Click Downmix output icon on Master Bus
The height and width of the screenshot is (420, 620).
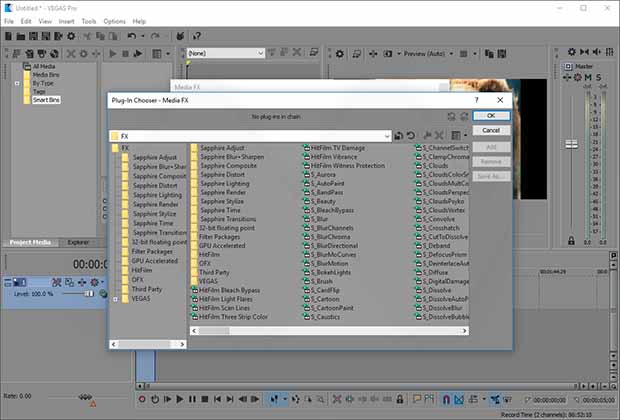pos(584,52)
